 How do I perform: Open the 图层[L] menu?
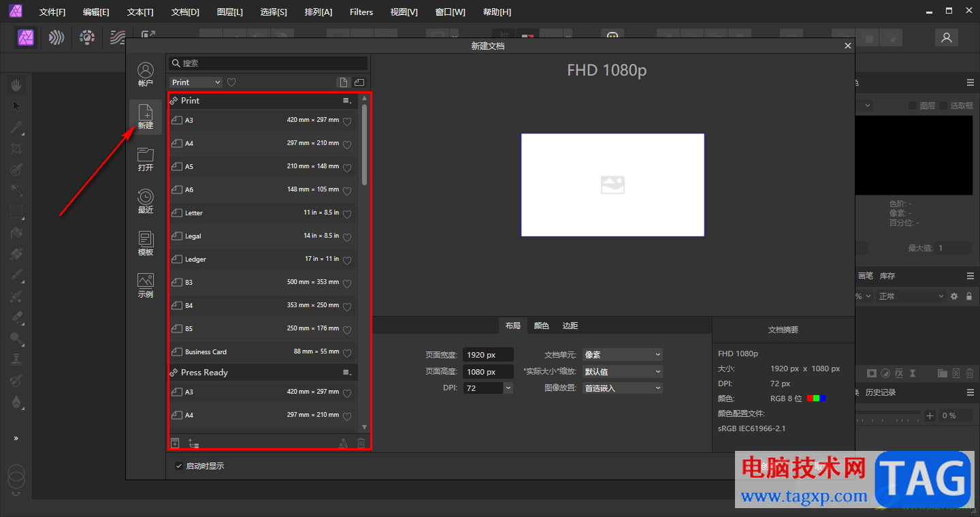[x=229, y=12]
